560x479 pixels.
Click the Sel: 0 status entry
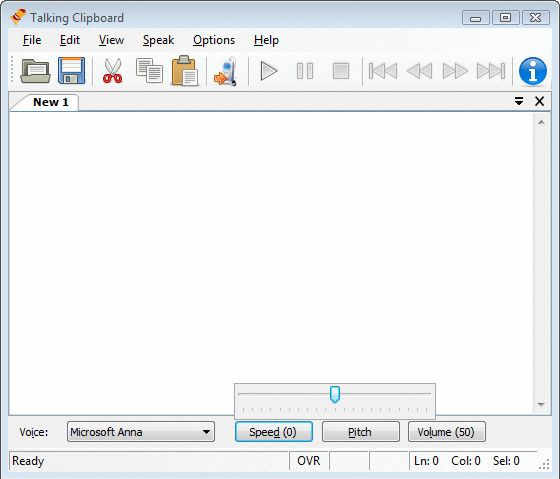coord(506,461)
